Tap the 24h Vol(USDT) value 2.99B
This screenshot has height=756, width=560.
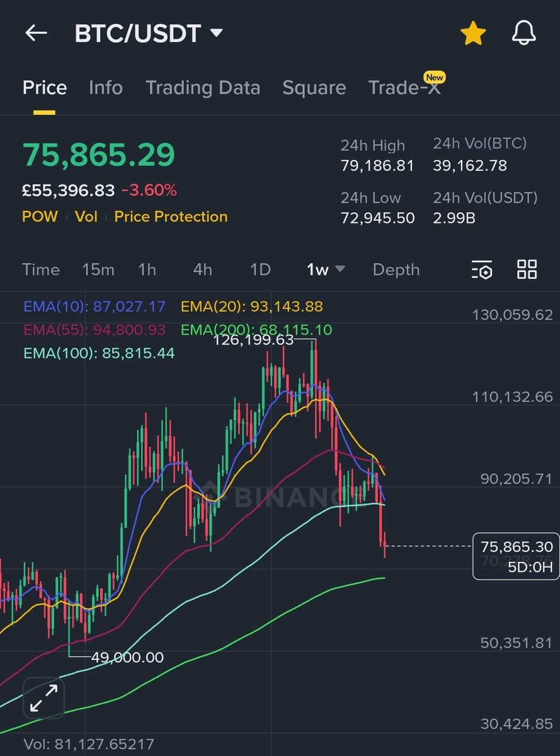click(454, 219)
